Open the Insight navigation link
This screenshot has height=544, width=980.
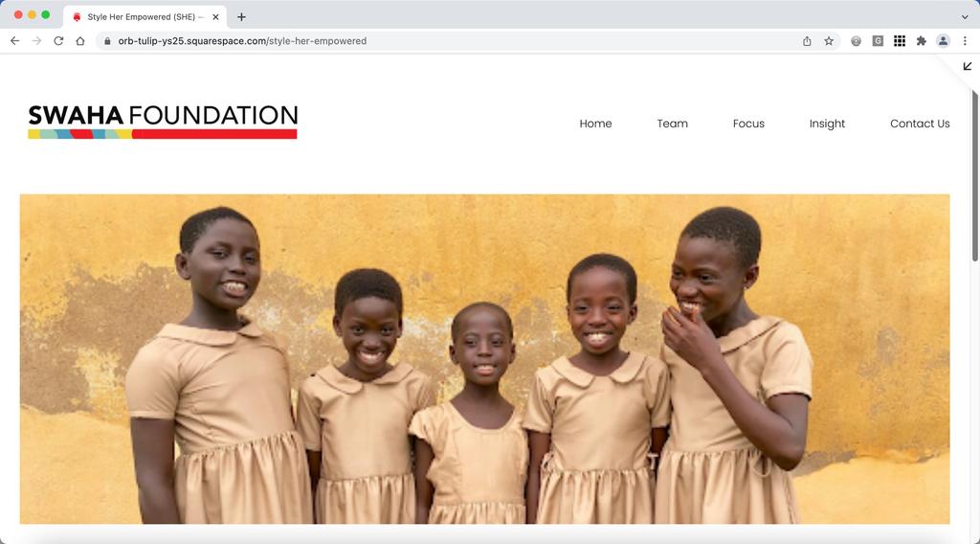pyautogui.click(x=827, y=124)
